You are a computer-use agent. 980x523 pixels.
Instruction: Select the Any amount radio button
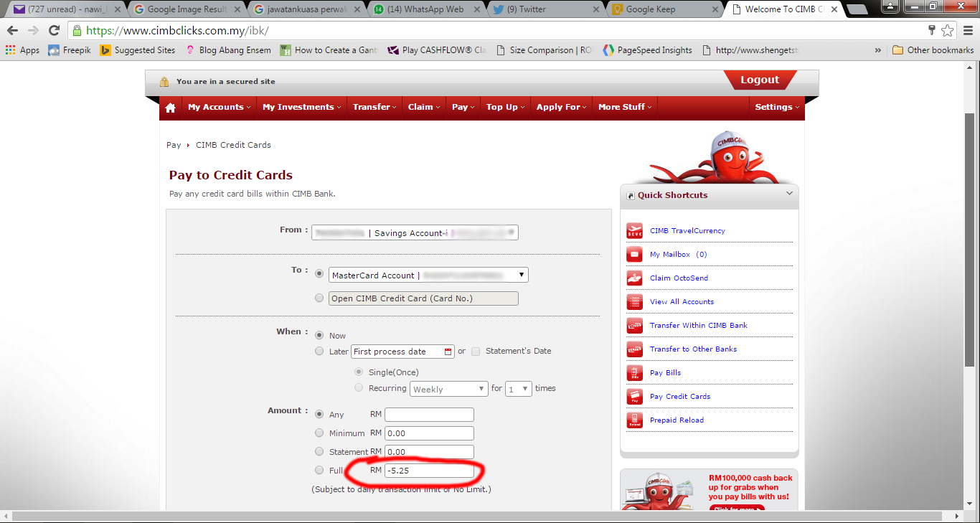tap(319, 414)
